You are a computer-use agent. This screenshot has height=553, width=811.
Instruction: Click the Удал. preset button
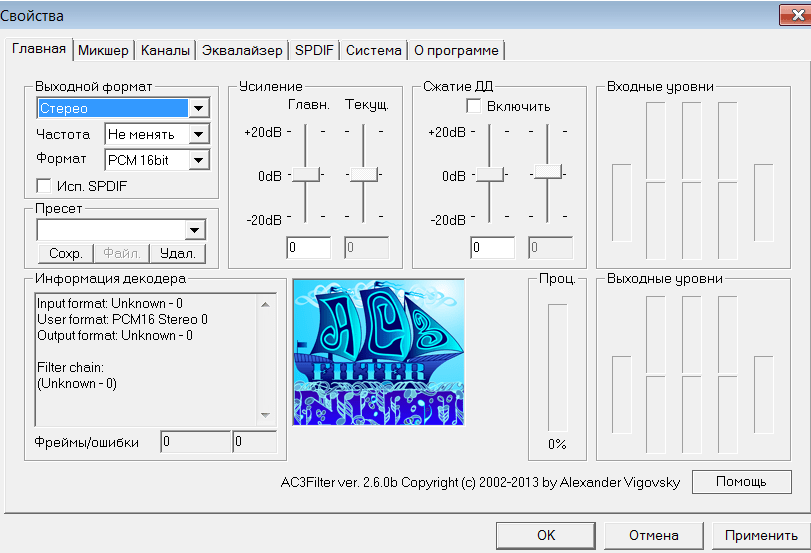[x=177, y=253]
